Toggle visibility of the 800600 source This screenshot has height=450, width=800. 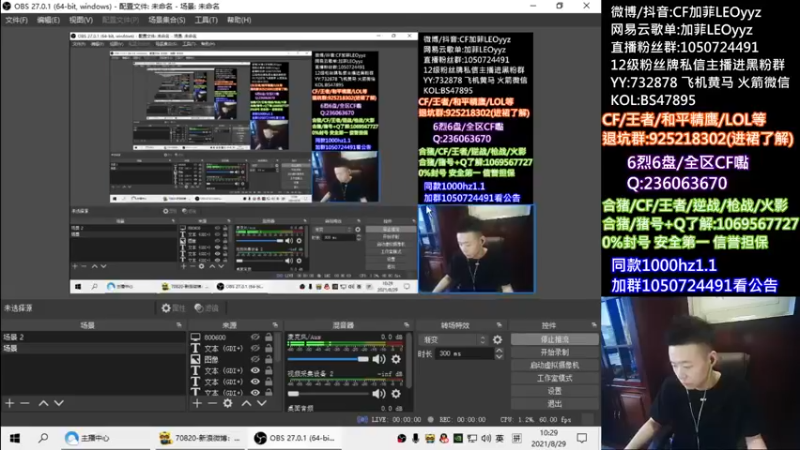(255, 337)
